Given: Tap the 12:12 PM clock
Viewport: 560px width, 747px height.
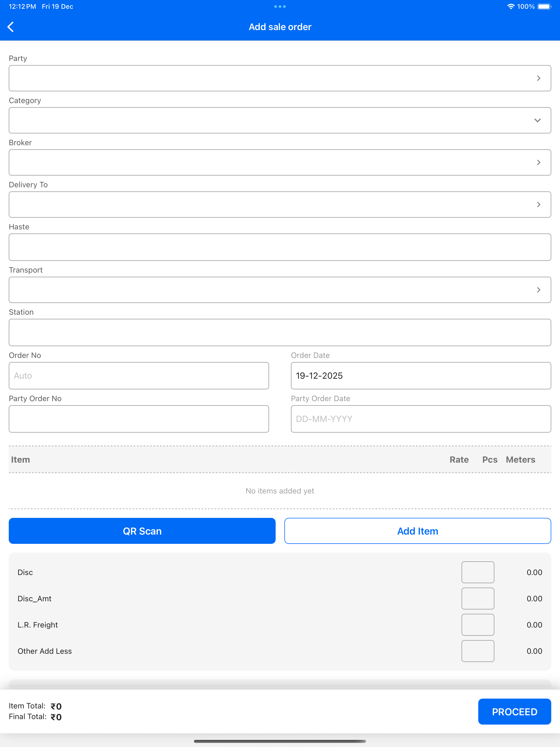Looking at the screenshot, I should (x=22, y=6).
